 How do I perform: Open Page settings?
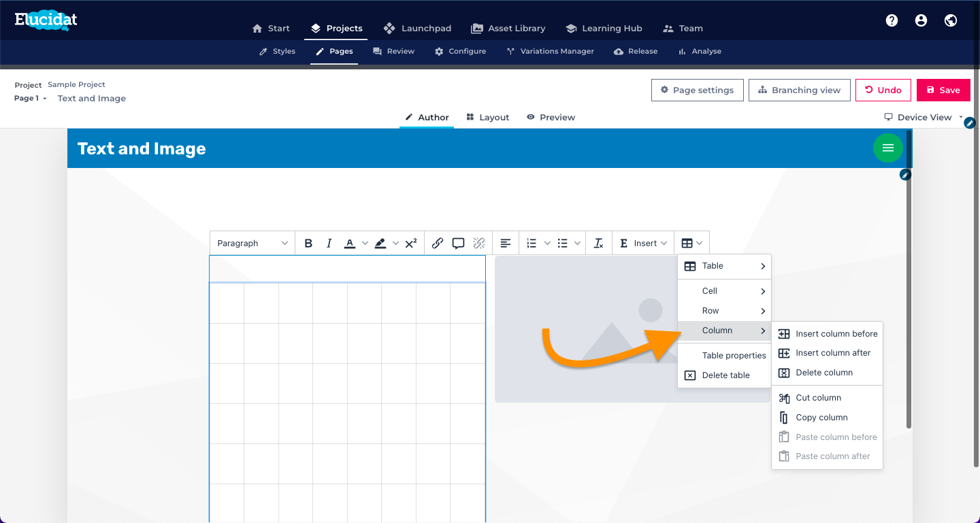[697, 90]
